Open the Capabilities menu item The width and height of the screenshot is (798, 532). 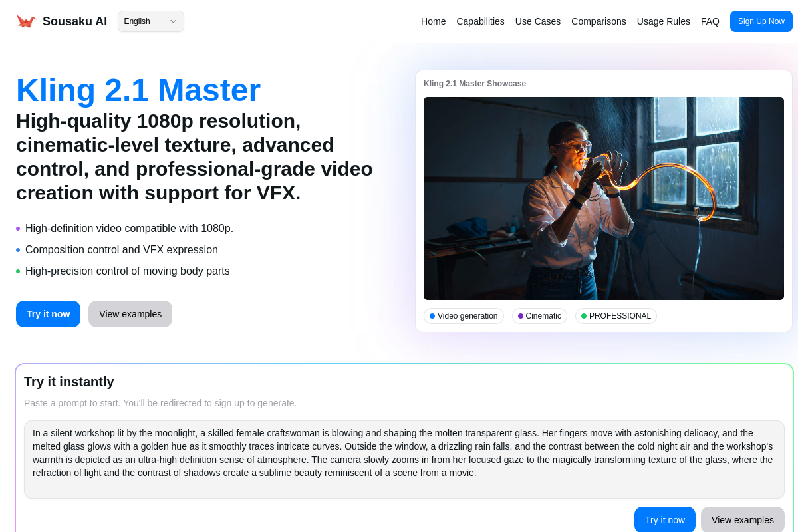coord(480,21)
